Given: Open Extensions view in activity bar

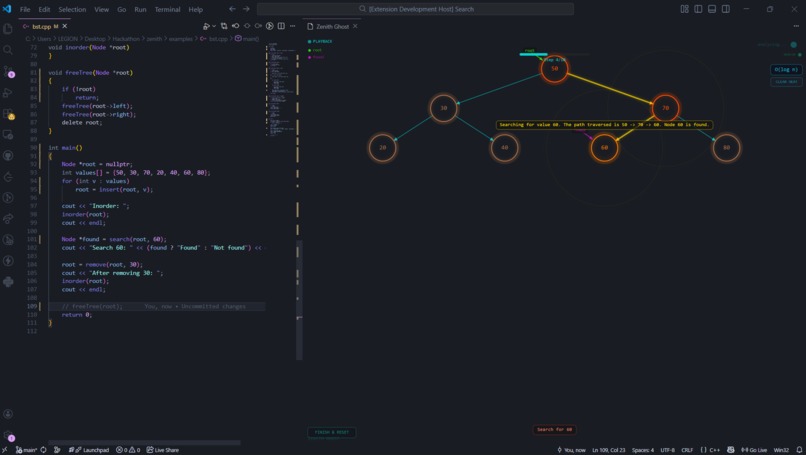Looking at the screenshot, I should 8,114.
